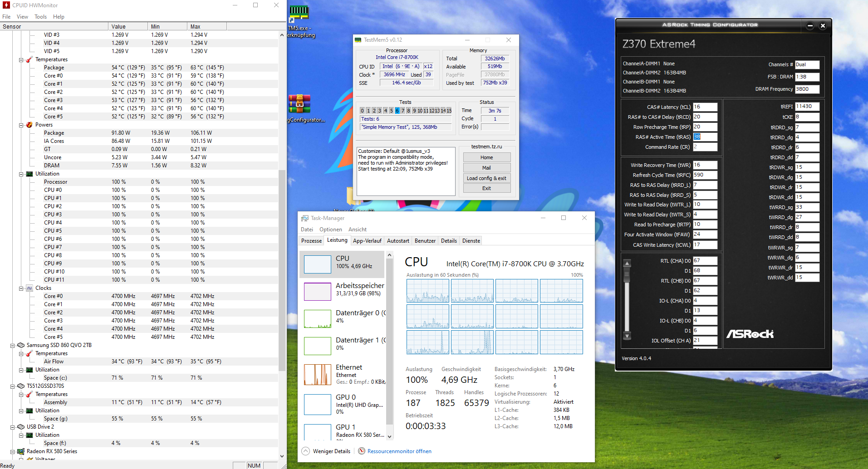
Task: Collapse the Radeon RX 580 Series node
Action: [x=12, y=452]
